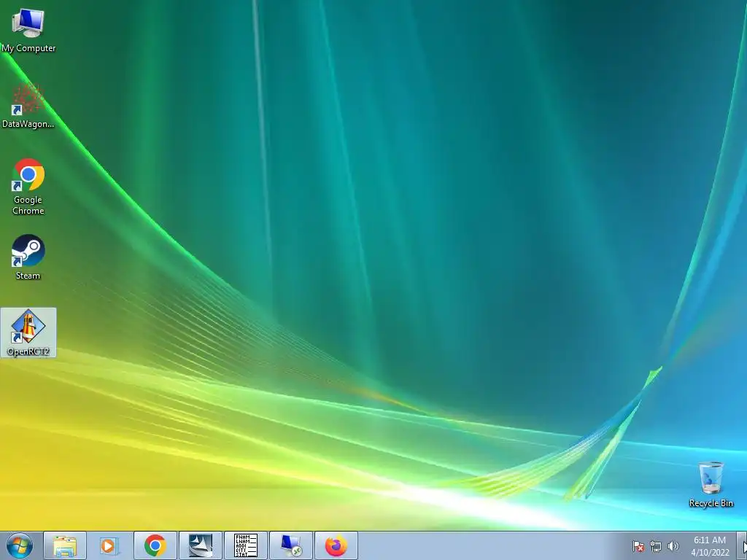Open the volume speaker icon
The image size is (747, 560).
(673, 547)
